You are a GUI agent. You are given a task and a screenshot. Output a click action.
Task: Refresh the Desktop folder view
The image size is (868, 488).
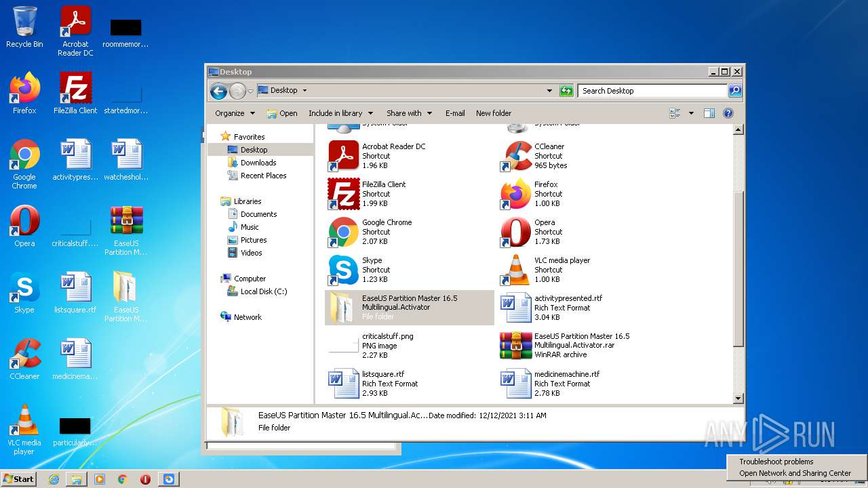(566, 91)
